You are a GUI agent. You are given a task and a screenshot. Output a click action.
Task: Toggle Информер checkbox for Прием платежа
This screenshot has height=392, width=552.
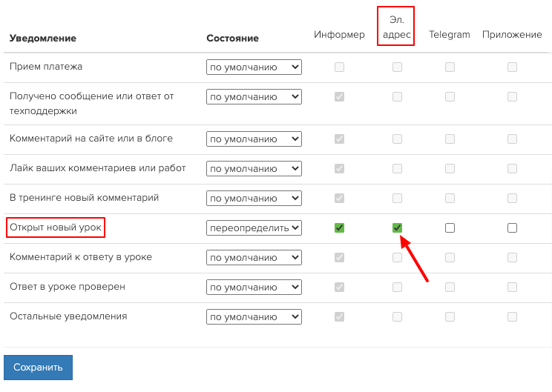pos(339,67)
